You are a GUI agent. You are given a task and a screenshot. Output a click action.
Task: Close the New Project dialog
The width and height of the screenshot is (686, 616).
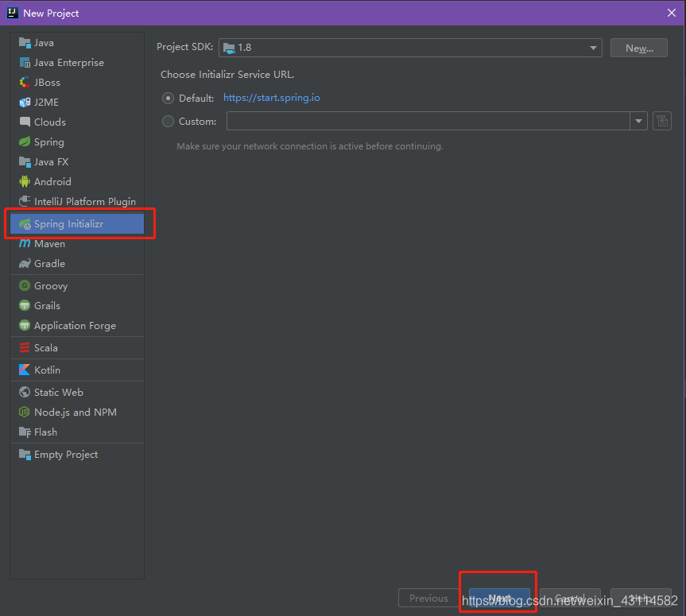[672, 13]
